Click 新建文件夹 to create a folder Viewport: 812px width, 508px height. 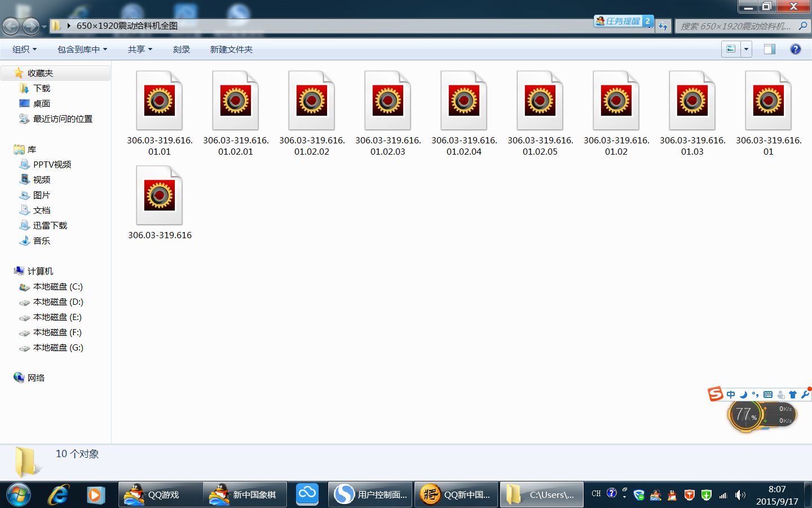(231, 50)
